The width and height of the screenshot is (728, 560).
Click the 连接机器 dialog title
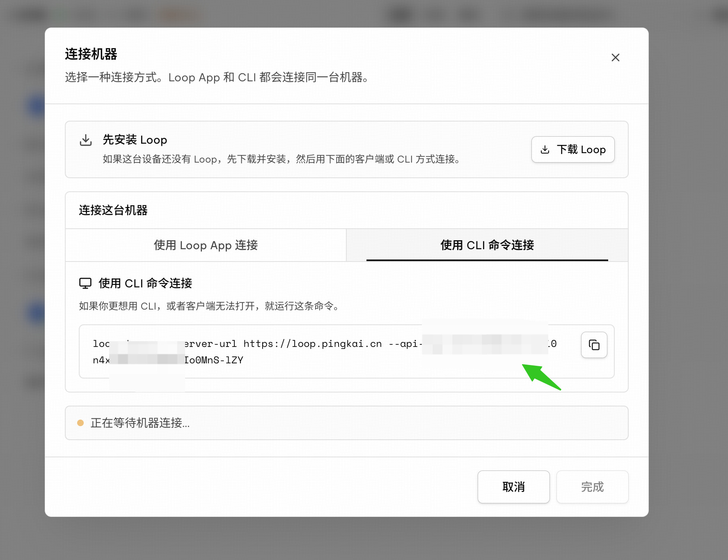pyautogui.click(x=91, y=54)
